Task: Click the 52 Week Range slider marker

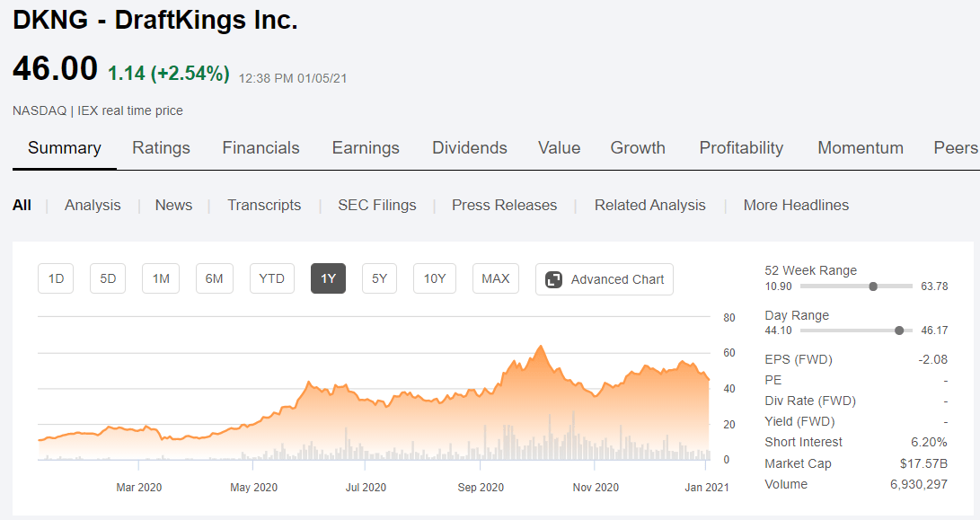Action: click(x=873, y=286)
